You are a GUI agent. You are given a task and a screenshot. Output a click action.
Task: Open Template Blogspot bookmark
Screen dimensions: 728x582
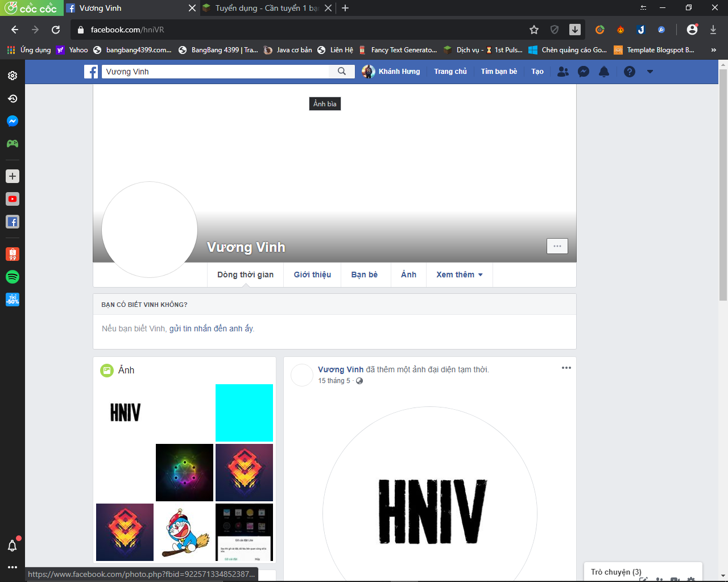pyautogui.click(x=654, y=50)
